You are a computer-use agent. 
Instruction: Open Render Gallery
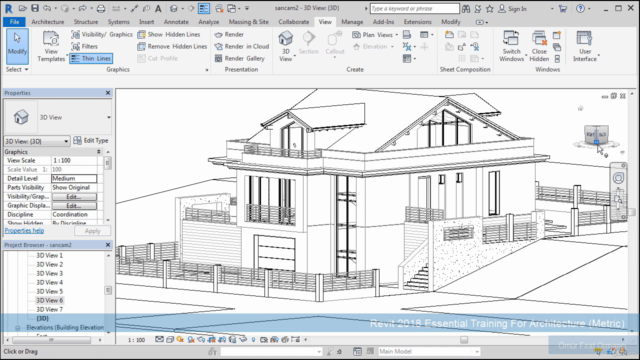click(240, 58)
